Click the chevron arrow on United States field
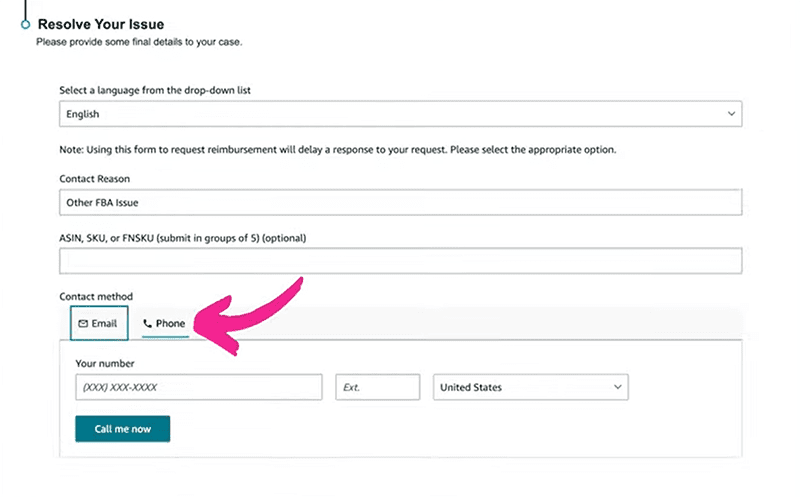 (x=617, y=387)
